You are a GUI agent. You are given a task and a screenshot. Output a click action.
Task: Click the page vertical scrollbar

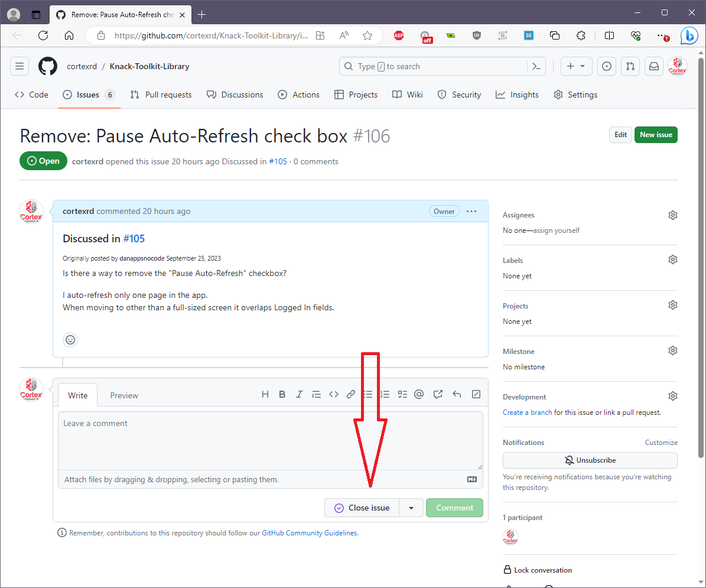tap(701, 258)
